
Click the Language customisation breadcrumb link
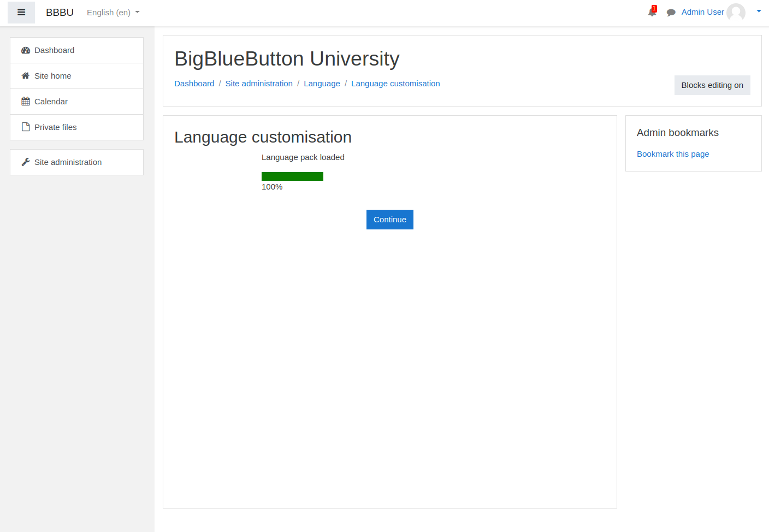[x=395, y=84]
